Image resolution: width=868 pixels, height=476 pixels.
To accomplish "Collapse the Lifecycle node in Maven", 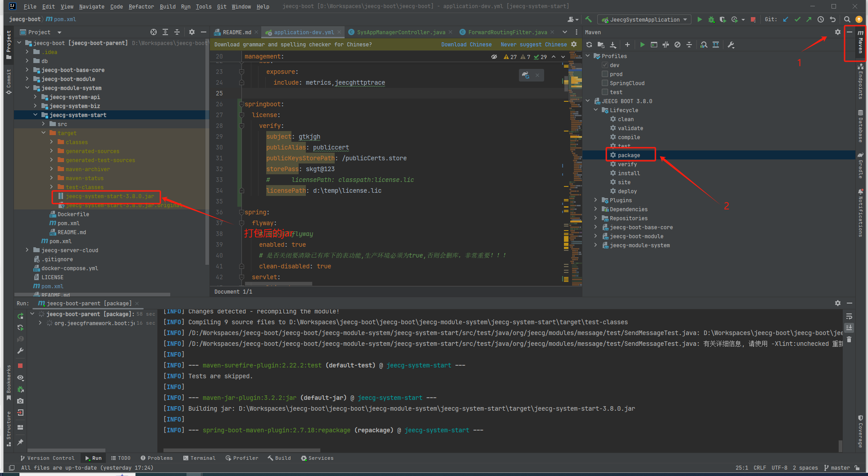I will (x=596, y=110).
